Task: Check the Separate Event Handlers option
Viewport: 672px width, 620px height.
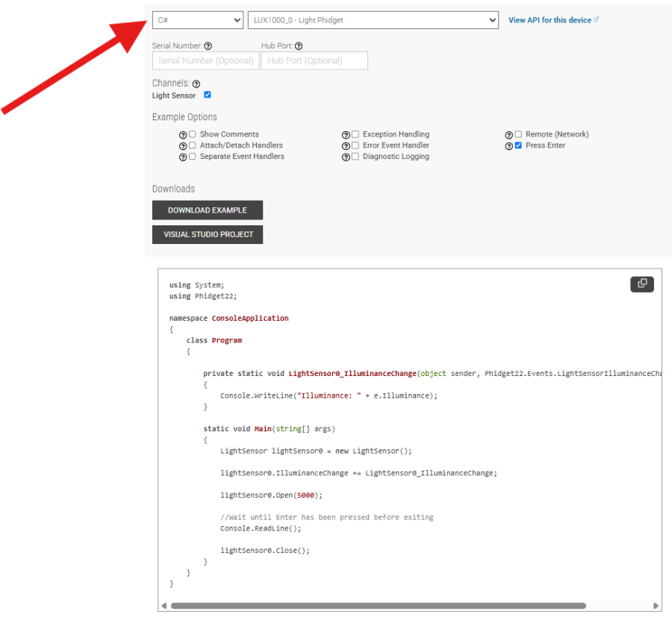Action: (192, 157)
